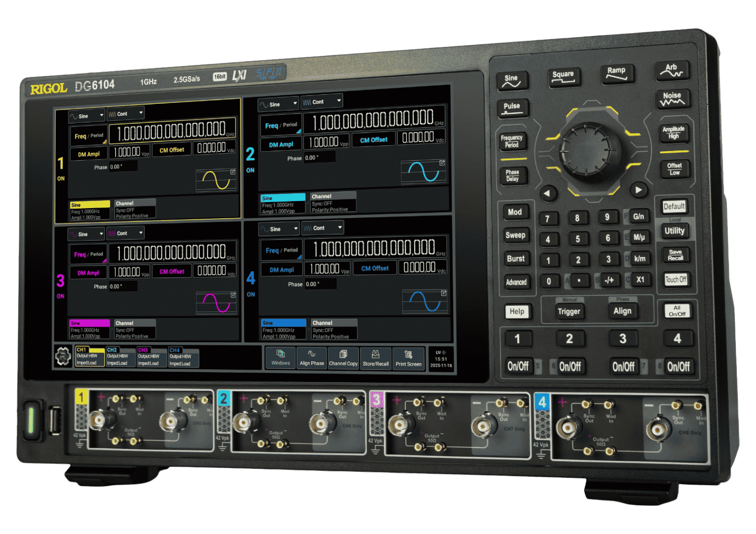Select the CH2 tab in status bar
This screenshot has height=534, width=756.
(x=120, y=357)
